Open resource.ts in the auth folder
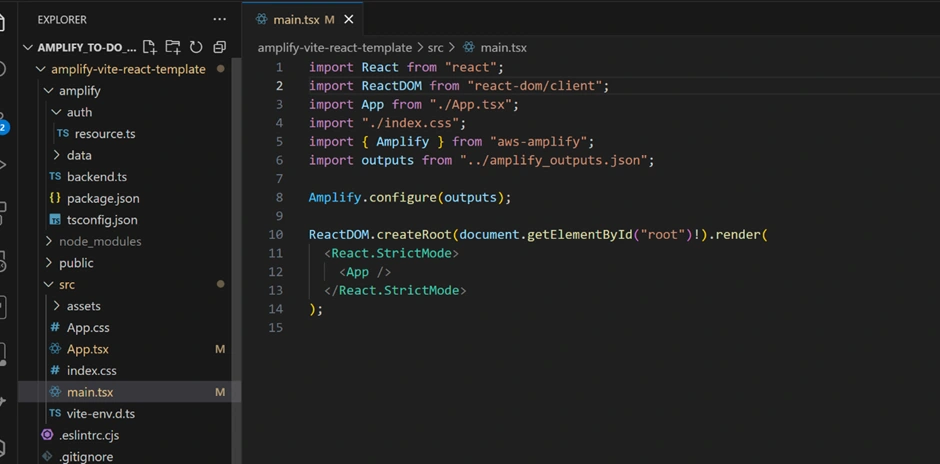This screenshot has height=464, width=940. [x=105, y=134]
